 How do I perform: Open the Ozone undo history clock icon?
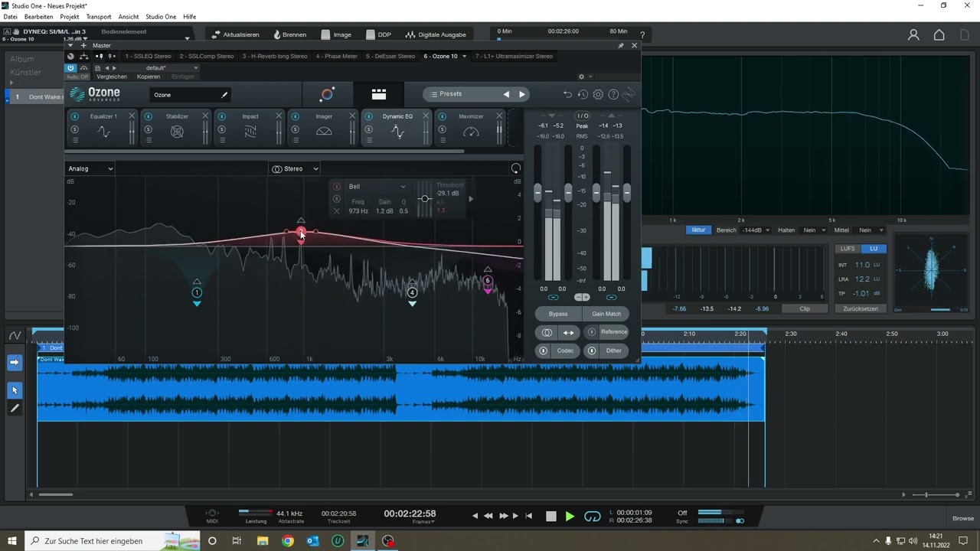pyautogui.click(x=583, y=94)
